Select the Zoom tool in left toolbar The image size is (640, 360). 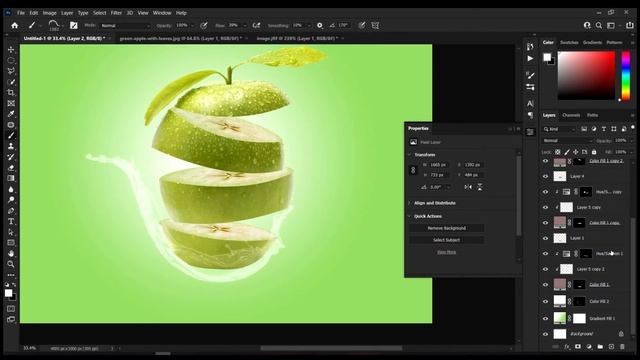(x=11, y=264)
